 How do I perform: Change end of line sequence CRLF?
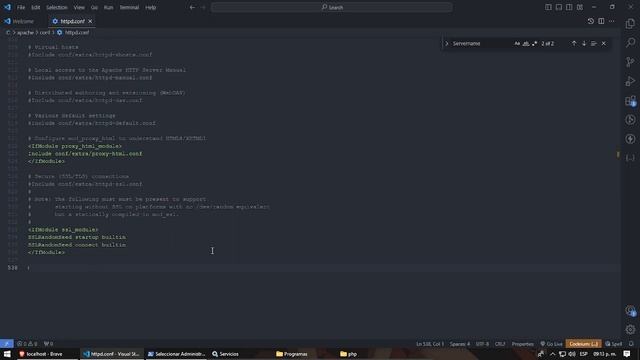pyautogui.click(x=500, y=344)
